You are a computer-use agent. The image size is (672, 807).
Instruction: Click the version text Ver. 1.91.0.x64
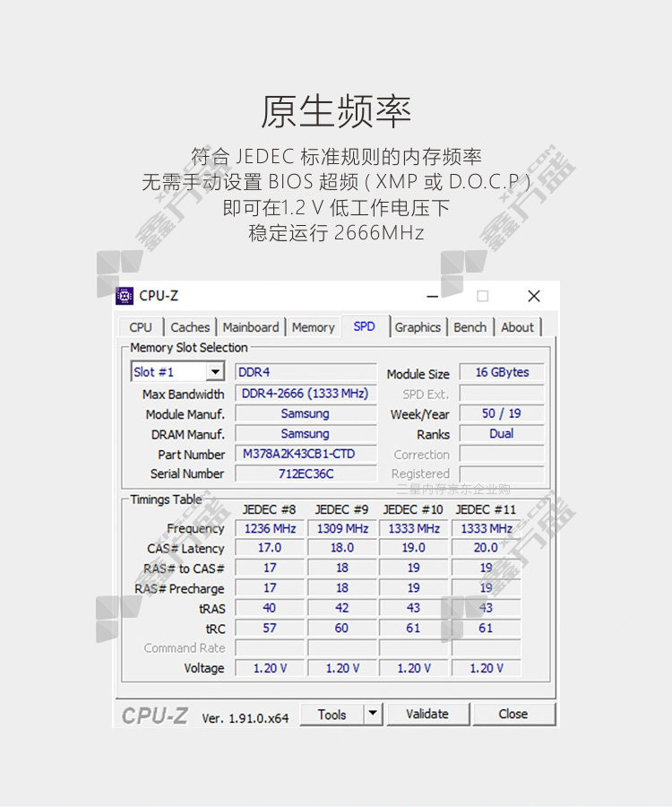(246, 718)
